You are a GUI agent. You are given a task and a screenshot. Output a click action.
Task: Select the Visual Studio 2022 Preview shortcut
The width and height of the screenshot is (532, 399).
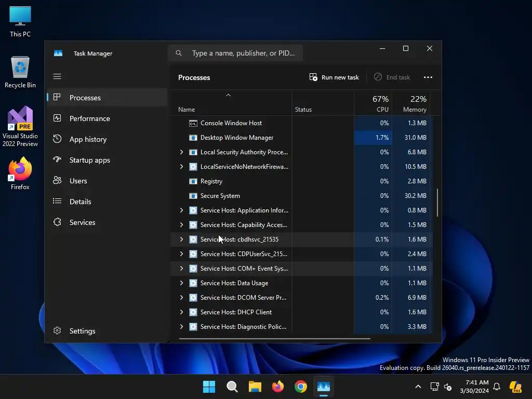20,127
